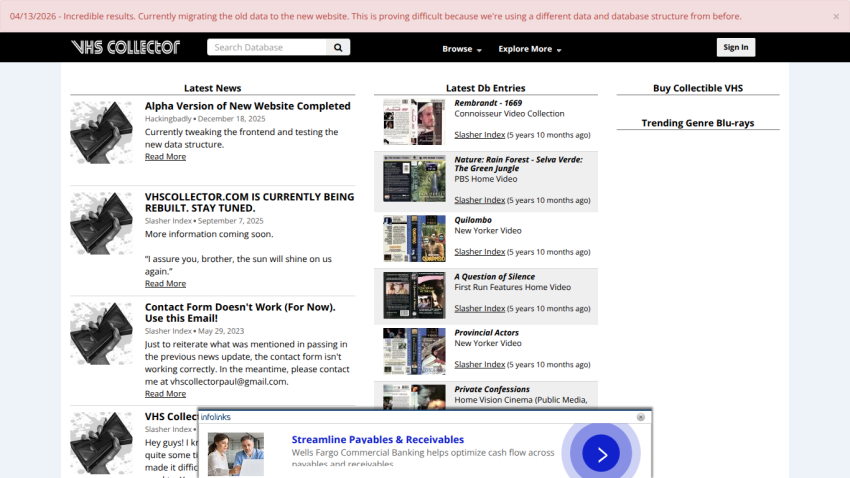Screen dimensions: 850x478
Task: Click the Latest News heading
Action: pyautogui.click(x=212, y=88)
